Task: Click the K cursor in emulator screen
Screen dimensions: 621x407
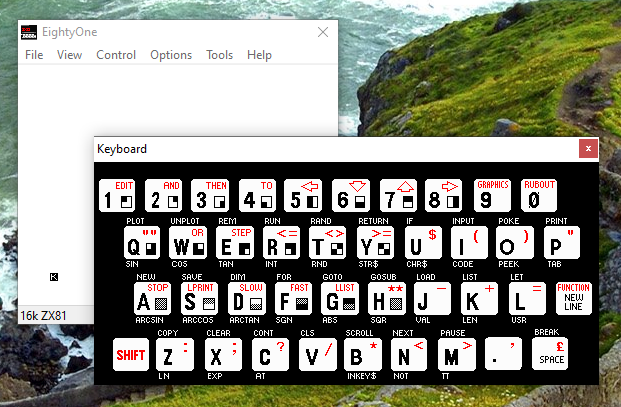Action: point(54,277)
